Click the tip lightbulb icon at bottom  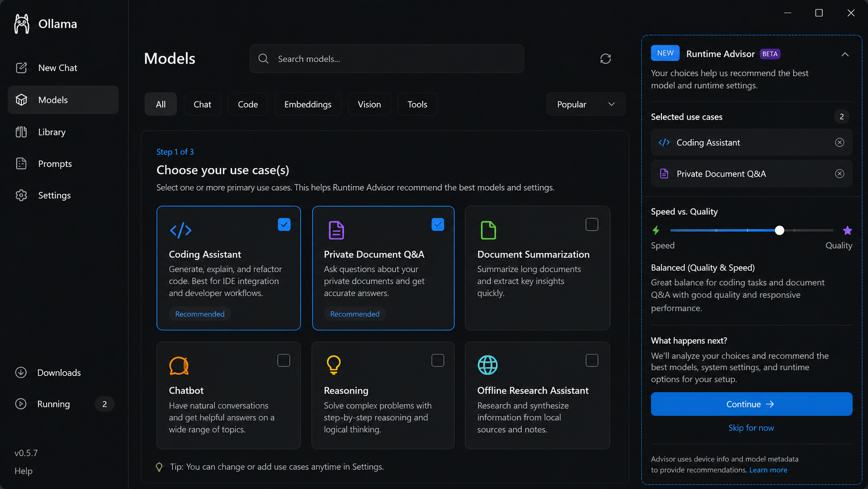159,467
